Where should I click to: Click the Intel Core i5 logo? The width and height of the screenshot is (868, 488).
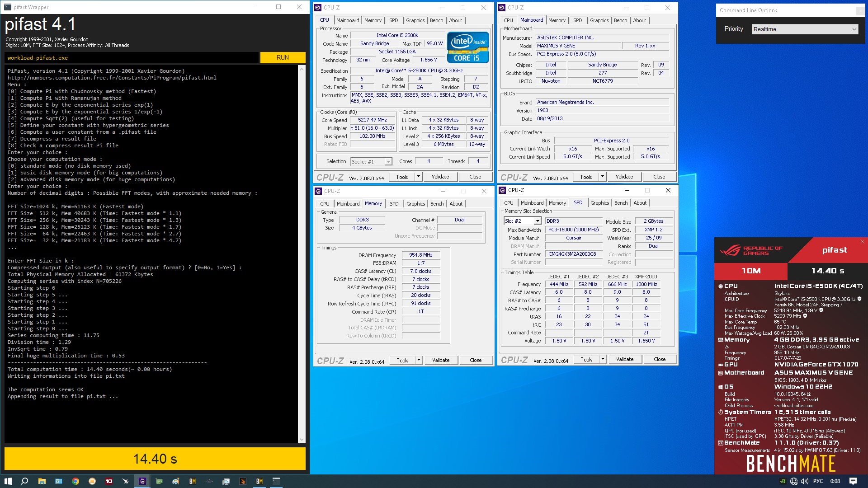click(x=468, y=47)
